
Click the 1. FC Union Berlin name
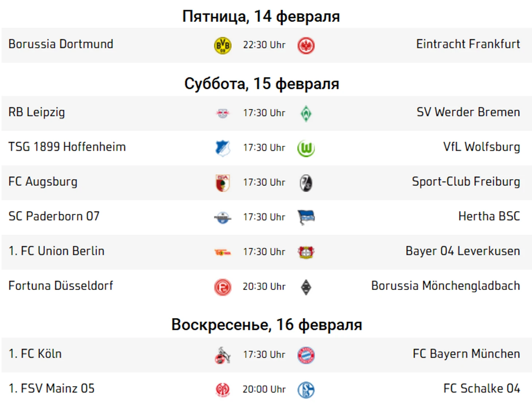(56, 251)
